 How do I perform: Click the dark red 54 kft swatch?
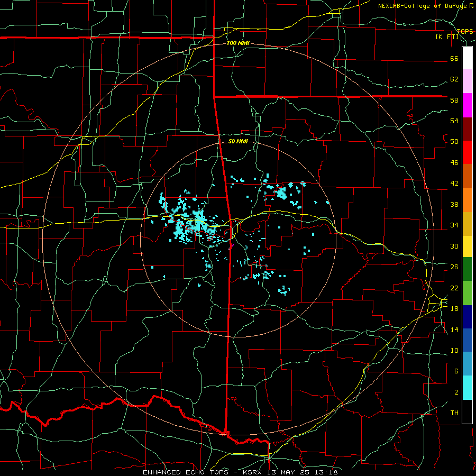pos(467,129)
